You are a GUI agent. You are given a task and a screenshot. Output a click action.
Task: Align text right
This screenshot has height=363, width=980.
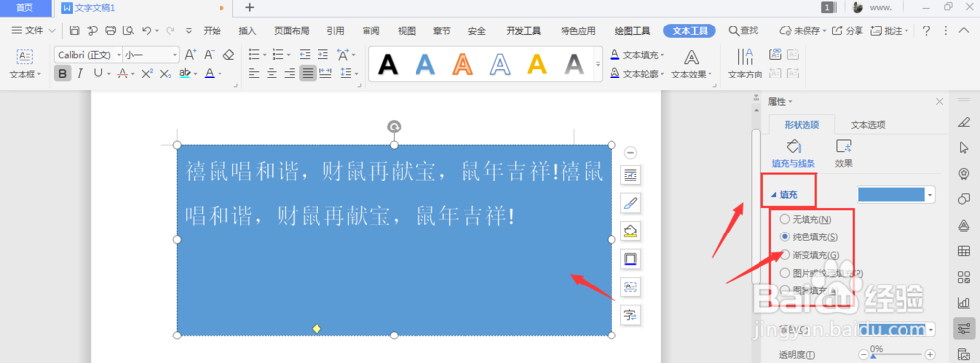click(289, 74)
